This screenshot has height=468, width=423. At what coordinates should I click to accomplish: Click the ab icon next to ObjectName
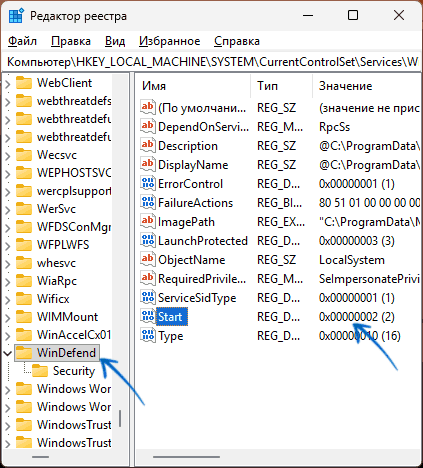tap(148, 260)
